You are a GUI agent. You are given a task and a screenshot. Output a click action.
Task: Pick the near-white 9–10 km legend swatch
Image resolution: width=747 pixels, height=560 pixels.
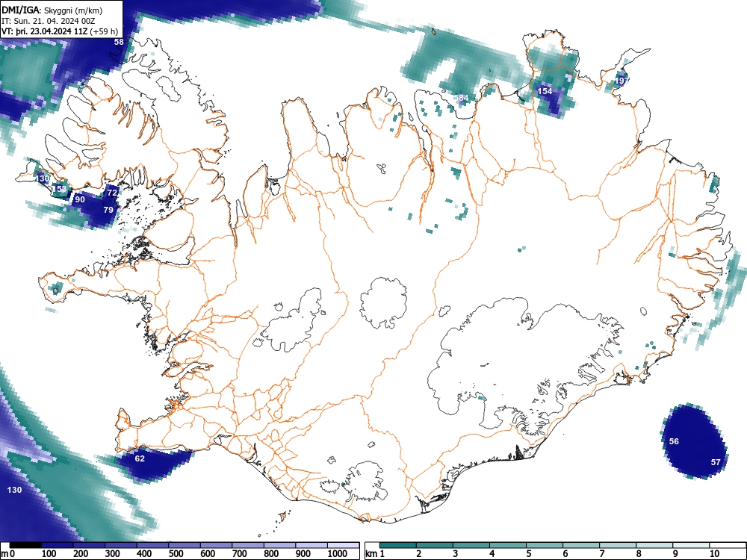691,545
